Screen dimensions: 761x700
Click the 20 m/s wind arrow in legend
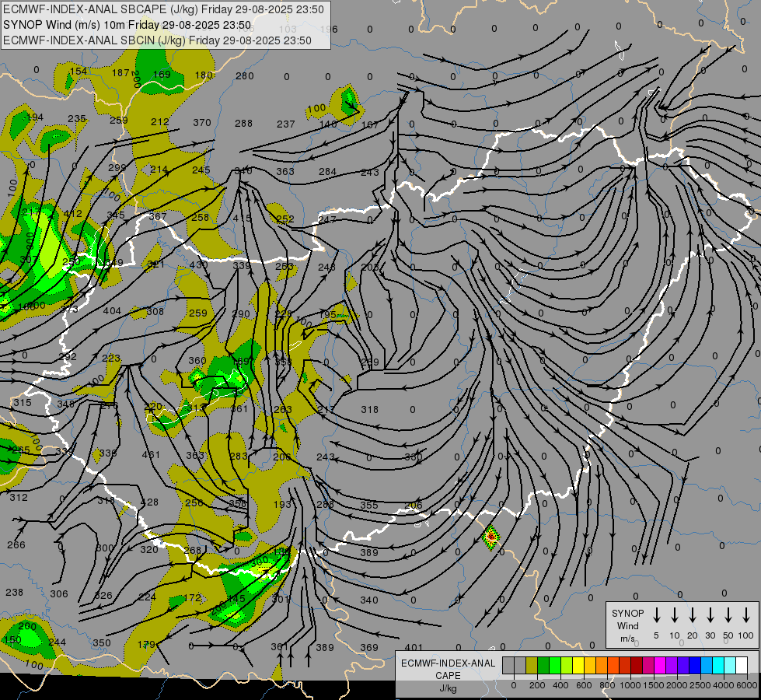[x=692, y=615]
